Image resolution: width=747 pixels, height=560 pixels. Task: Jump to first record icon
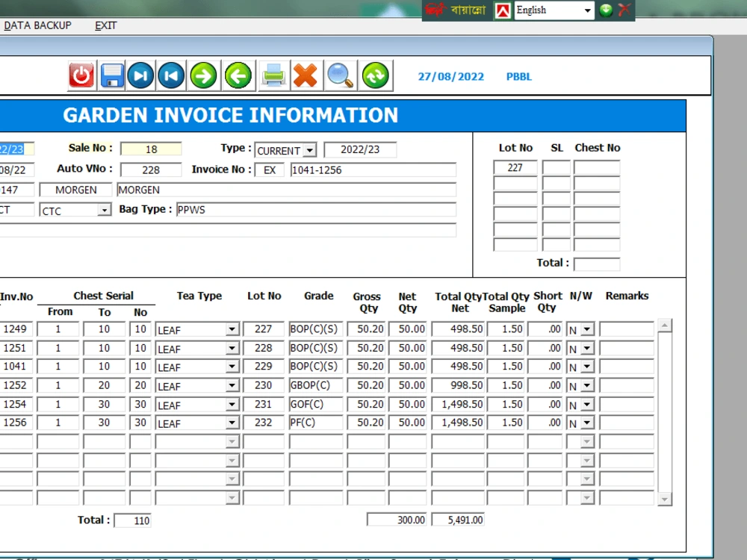coord(172,75)
